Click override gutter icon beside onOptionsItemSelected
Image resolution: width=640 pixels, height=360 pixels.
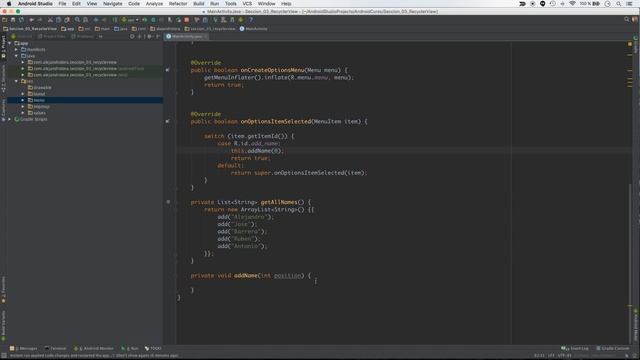point(167,121)
